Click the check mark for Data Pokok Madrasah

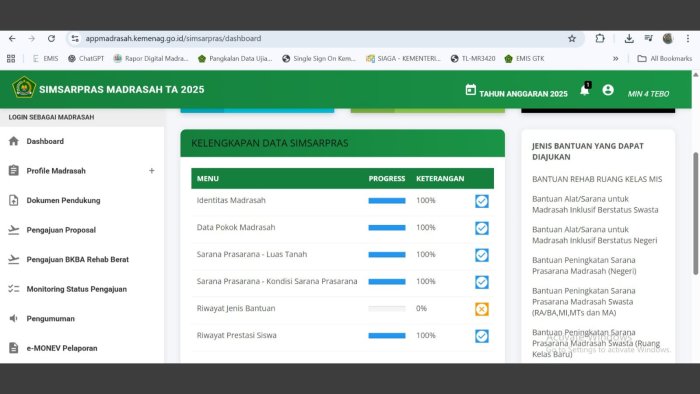pyautogui.click(x=482, y=228)
